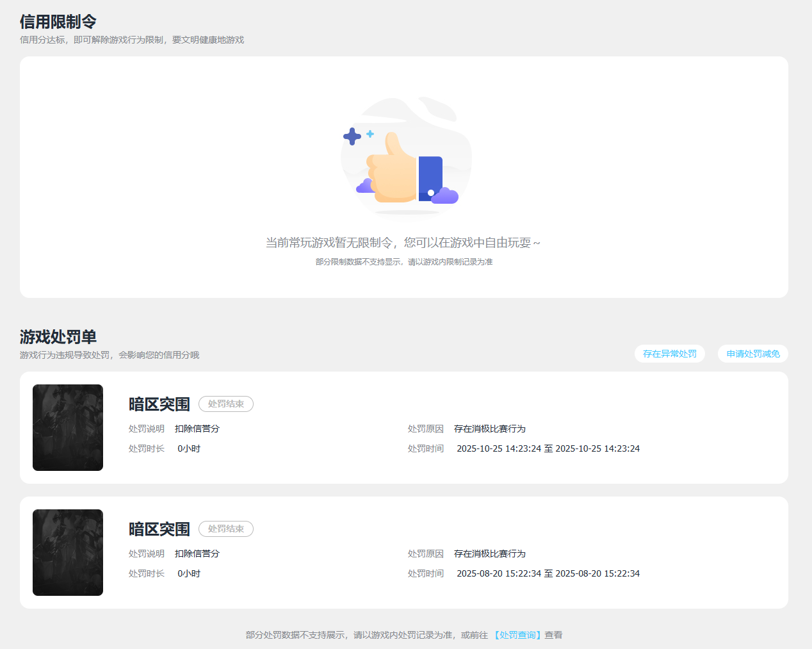Click 扣除信誉分 in the 2025-08-20 penalty
The width and height of the screenshot is (812, 649).
[x=197, y=554]
